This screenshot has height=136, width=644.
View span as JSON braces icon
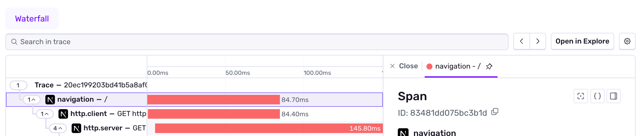pos(597,96)
